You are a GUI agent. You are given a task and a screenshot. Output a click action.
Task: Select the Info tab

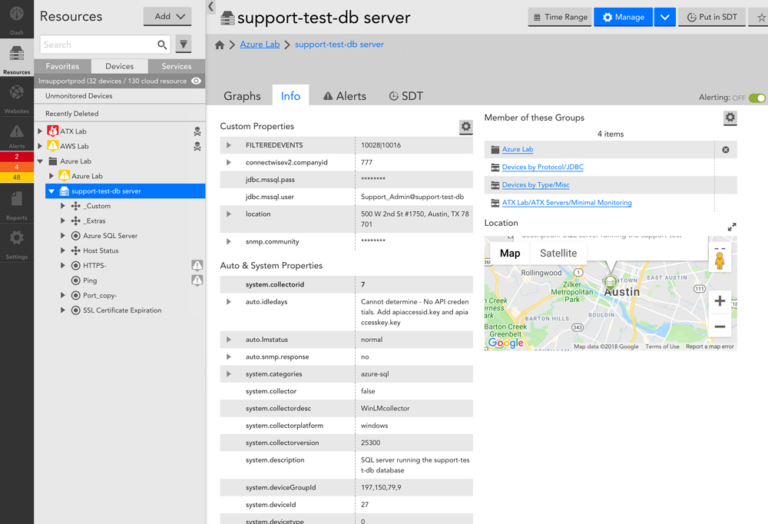coord(290,96)
